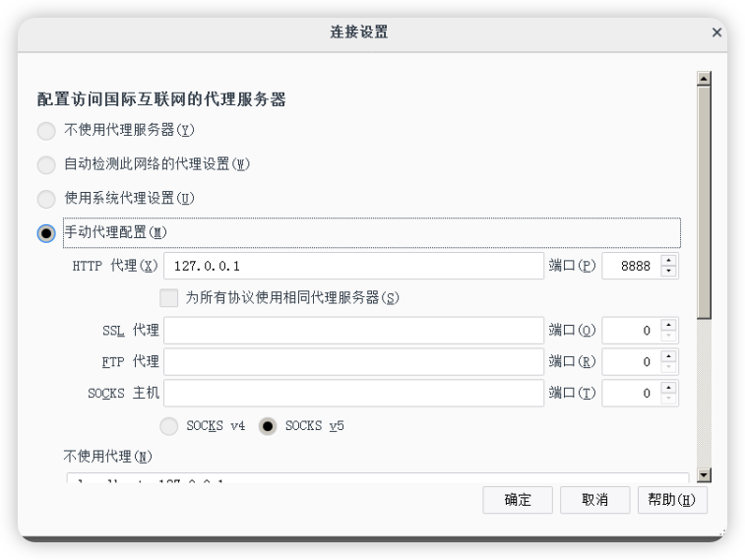Click the FTP 代理 address field
Screen dimensions: 745x560
pos(353,362)
